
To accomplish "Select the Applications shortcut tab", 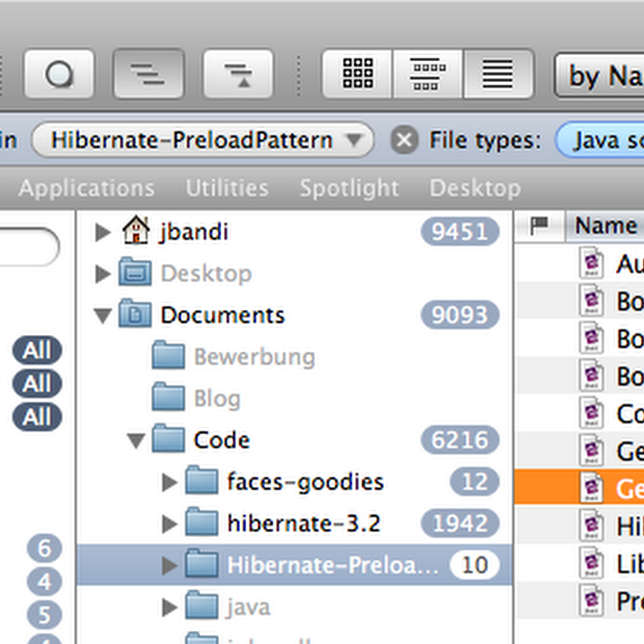I will 86,188.
